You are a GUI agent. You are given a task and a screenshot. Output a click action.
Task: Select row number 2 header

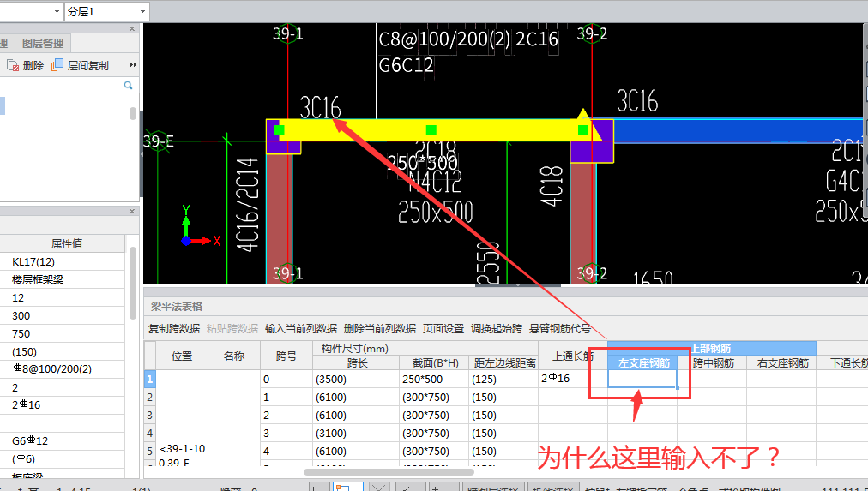click(x=150, y=397)
